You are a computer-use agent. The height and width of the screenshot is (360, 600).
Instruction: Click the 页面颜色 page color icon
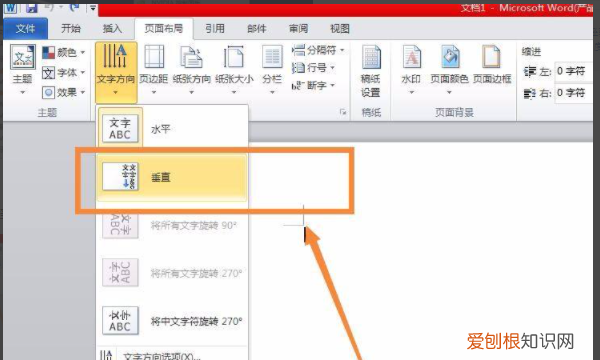[450, 57]
